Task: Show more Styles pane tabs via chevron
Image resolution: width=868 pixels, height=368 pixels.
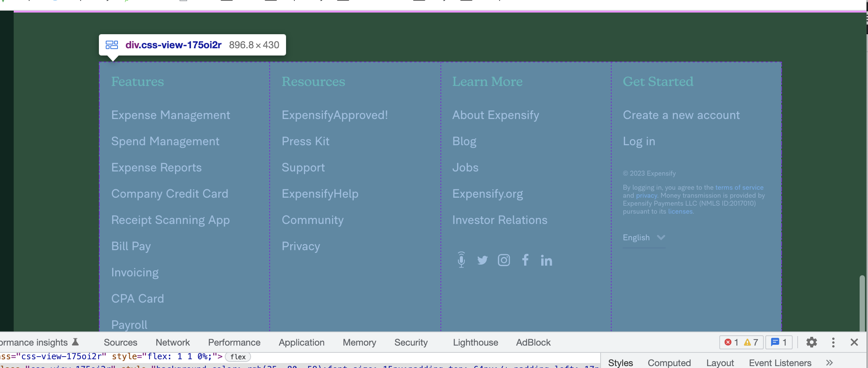Action: tap(829, 363)
